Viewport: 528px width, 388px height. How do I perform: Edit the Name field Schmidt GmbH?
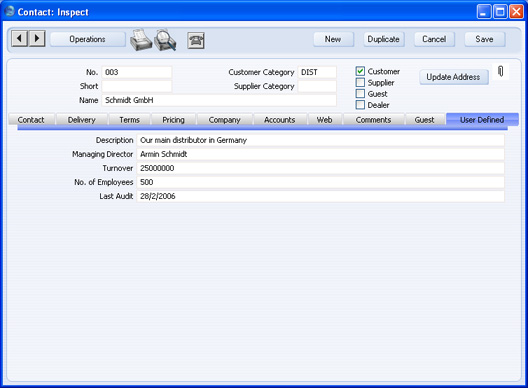(219, 100)
